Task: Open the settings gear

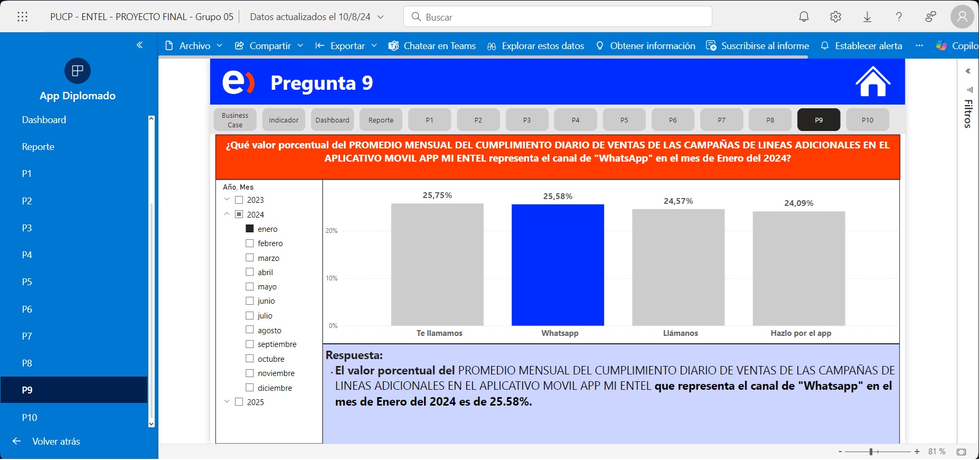Action: (x=836, y=17)
